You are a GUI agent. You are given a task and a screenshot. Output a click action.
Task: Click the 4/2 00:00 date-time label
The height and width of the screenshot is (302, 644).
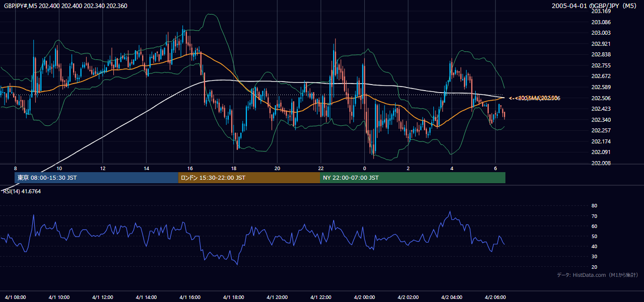(x=364, y=297)
